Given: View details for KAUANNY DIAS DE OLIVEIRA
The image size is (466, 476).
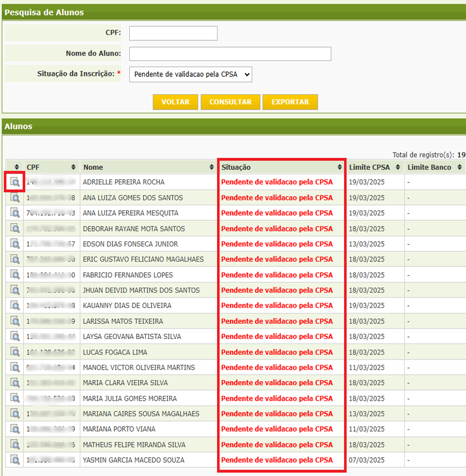Looking at the screenshot, I should (x=14, y=305).
